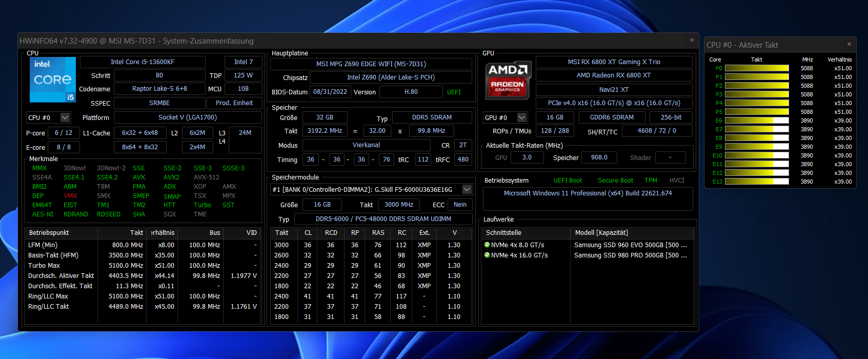Screen dimensions: 868x359
Task: Click the 3192.2 MHz memory clock value
Action: [325, 131]
